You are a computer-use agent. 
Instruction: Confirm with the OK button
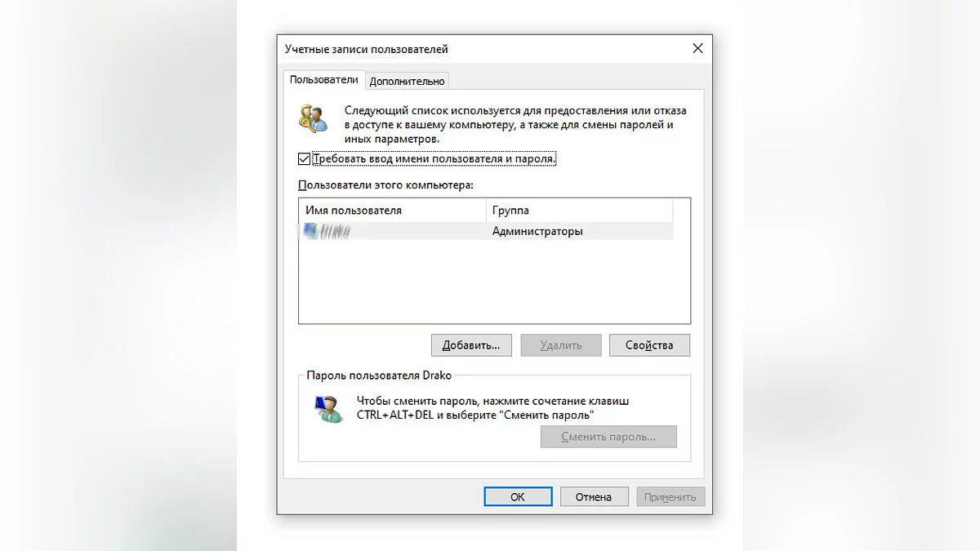518,496
